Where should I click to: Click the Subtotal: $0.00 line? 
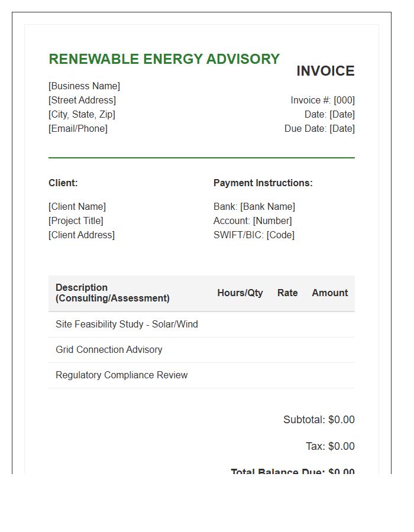click(319, 420)
